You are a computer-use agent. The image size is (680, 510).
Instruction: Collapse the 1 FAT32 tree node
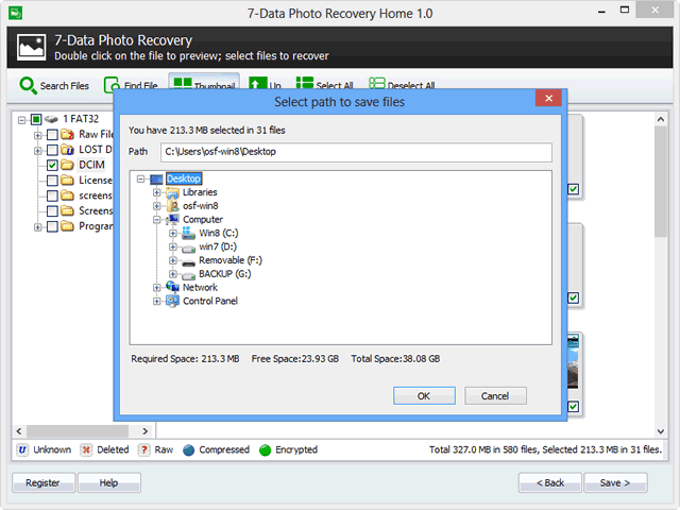(x=21, y=120)
